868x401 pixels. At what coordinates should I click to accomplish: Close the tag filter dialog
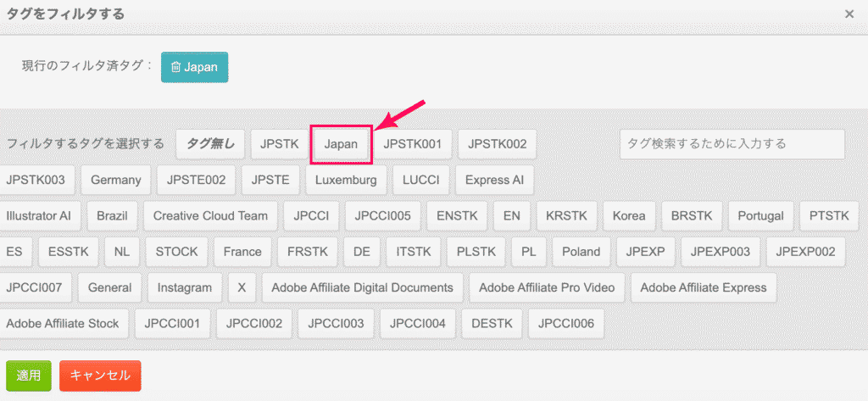849,14
